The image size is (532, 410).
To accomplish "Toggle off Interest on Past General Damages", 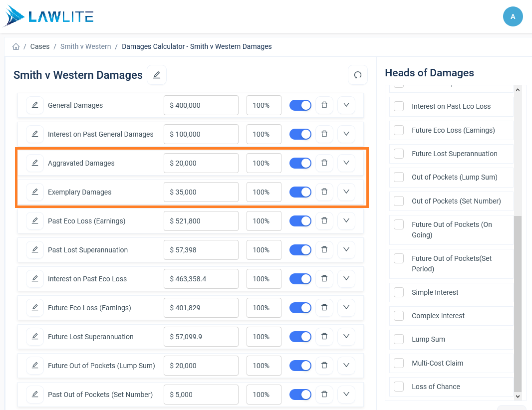I will [x=300, y=134].
